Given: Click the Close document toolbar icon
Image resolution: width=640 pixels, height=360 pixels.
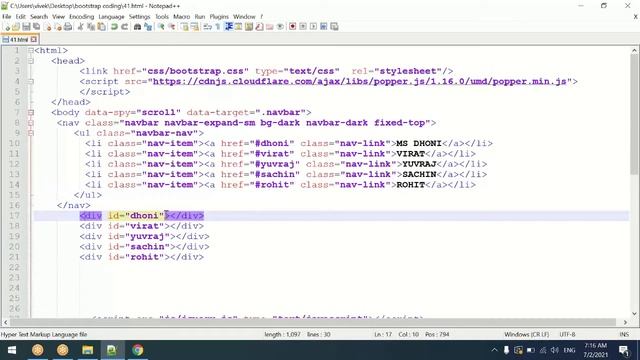Looking at the screenshot, I should coord(47,27).
